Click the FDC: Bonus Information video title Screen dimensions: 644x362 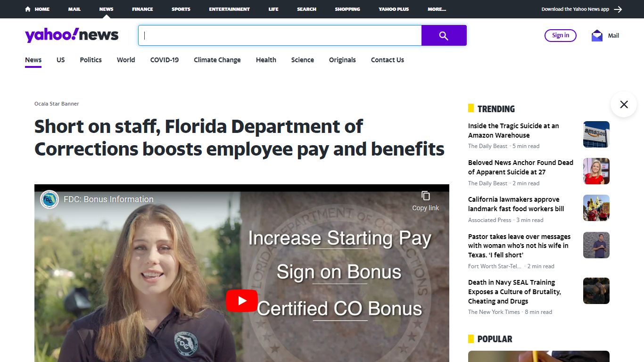(108, 199)
